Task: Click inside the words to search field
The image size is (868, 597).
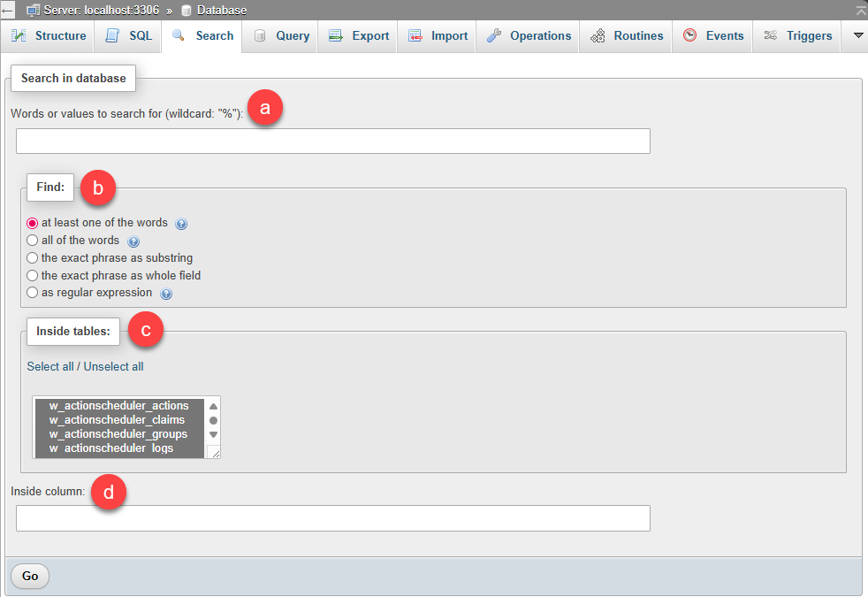Action: [x=331, y=141]
